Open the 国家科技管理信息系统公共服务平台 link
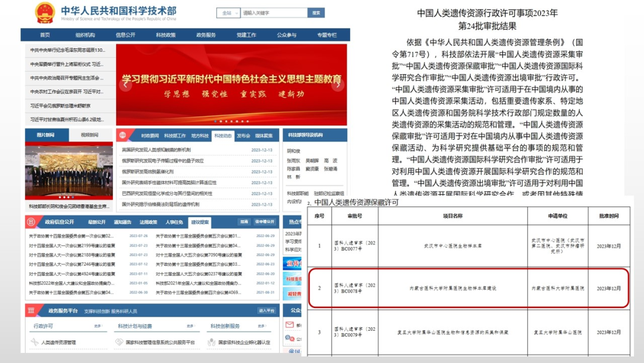 pos(160,342)
